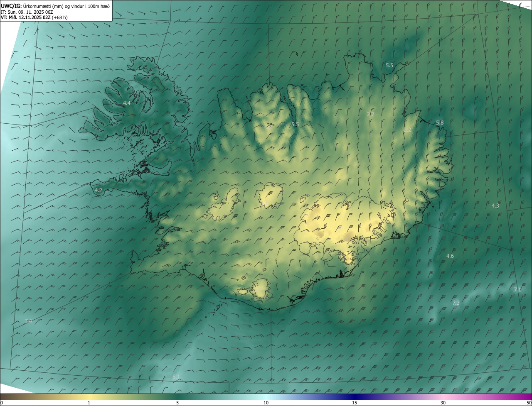Select the 8.1 value near the bottom
Viewport: 532px width, 406px height.
pos(176,377)
